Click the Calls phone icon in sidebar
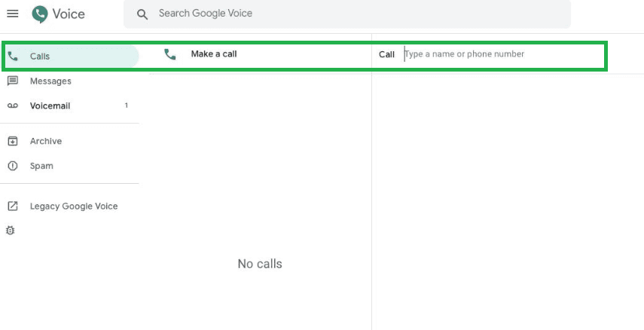 [12, 57]
